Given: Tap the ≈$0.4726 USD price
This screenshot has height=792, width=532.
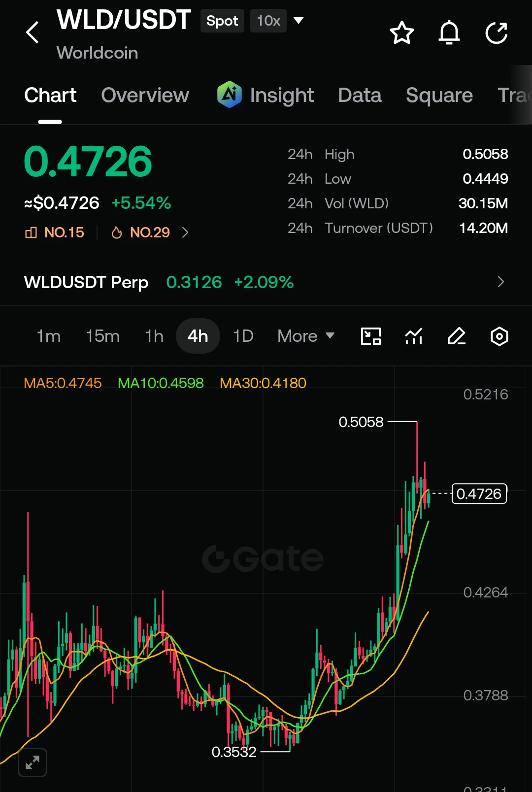Looking at the screenshot, I should 62,203.
